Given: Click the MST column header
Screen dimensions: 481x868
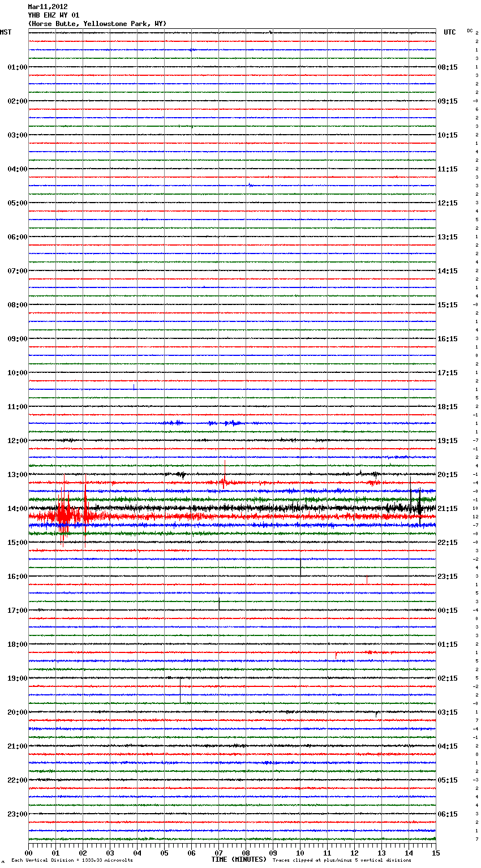Looking at the screenshot, I should click(x=6, y=32).
